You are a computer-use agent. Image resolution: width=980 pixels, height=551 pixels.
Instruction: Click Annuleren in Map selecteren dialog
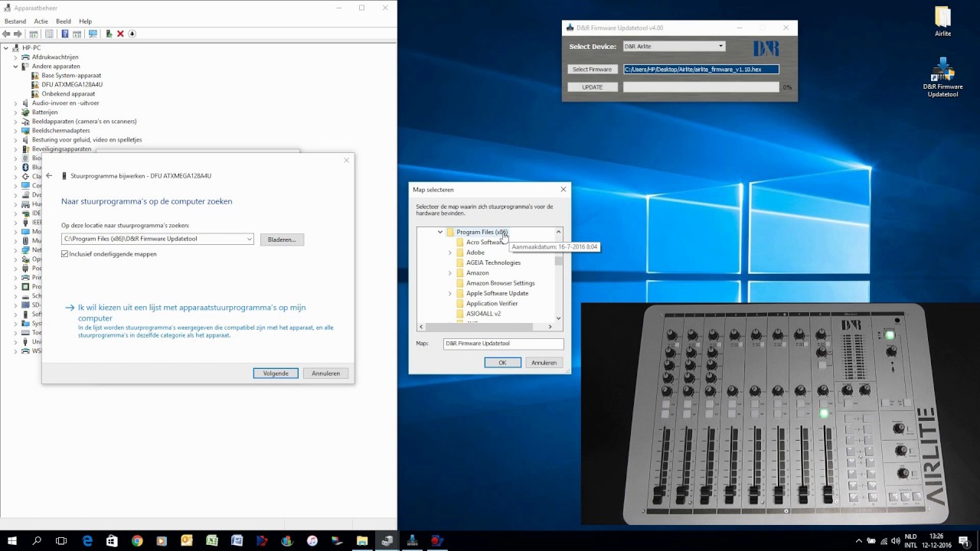(544, 363)
